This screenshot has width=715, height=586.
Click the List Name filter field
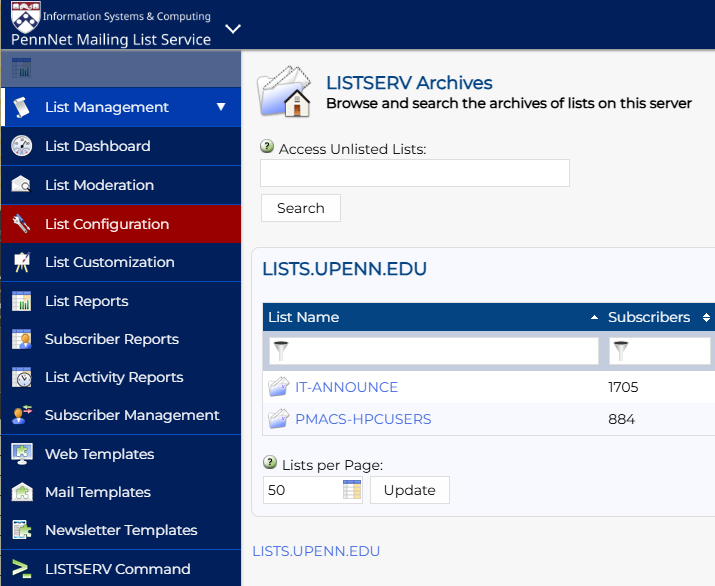coord(434,351)
